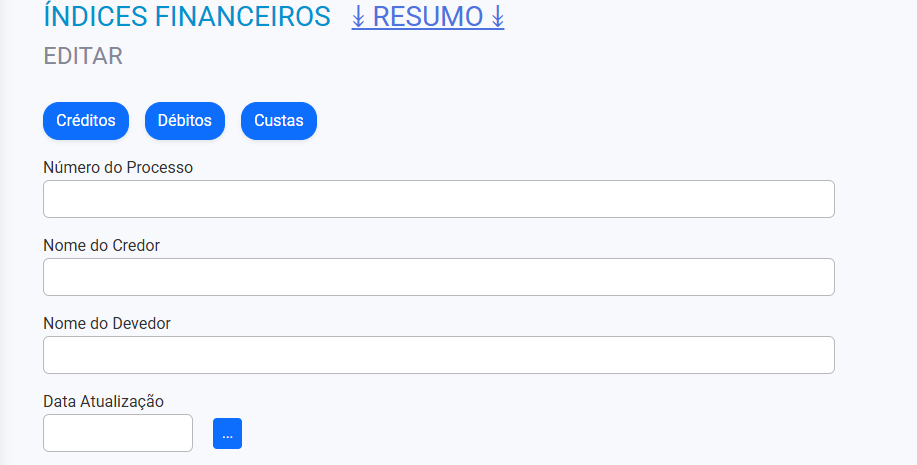Click into the Nome do Credor field

pyautogui.click(x=438, y=277)
